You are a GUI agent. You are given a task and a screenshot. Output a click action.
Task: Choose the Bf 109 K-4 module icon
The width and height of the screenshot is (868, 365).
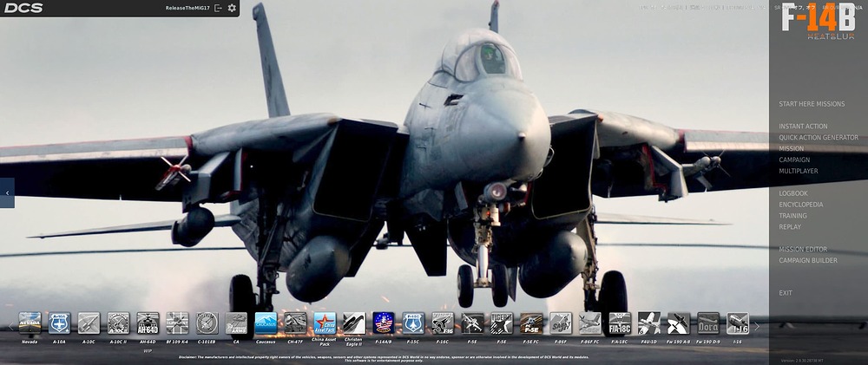(177, 323)
